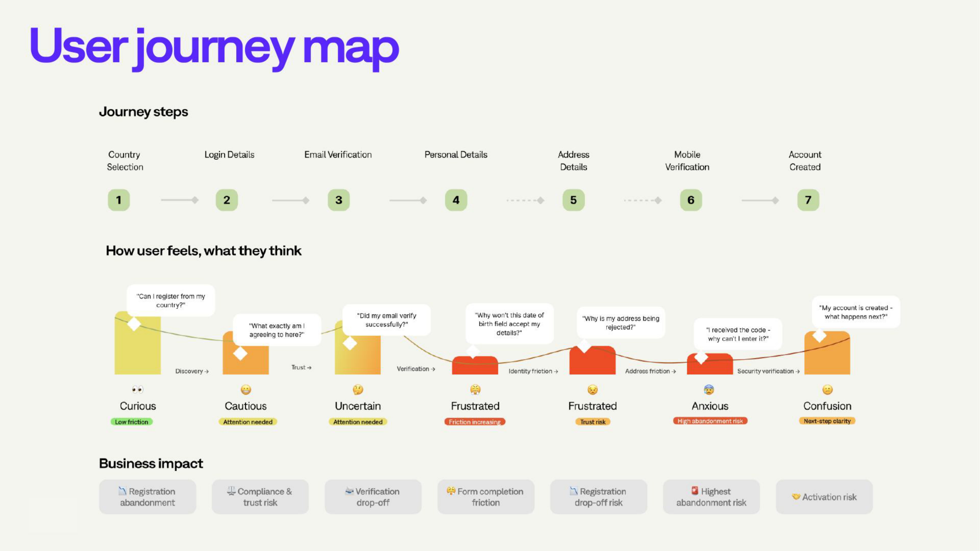
Task: Click the Country Selection step label
Action: [x=125, y=161]
